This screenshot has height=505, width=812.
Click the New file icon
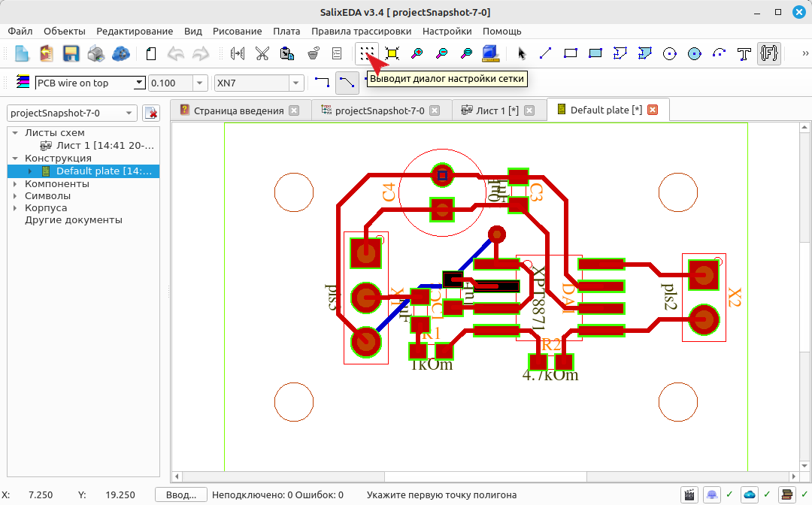coord(22,53)
